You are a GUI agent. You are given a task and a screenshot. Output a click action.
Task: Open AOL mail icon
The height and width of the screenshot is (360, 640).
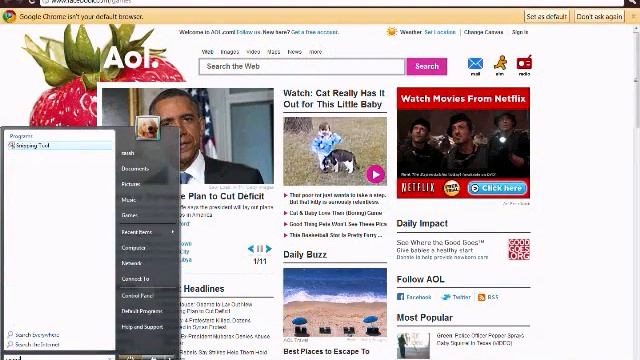tap(475, 64)
